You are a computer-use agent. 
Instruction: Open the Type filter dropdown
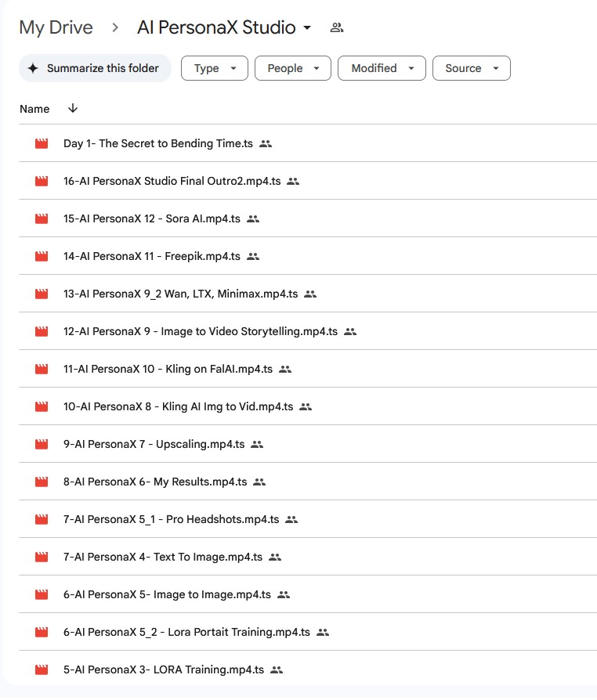(x=215, y=68)
